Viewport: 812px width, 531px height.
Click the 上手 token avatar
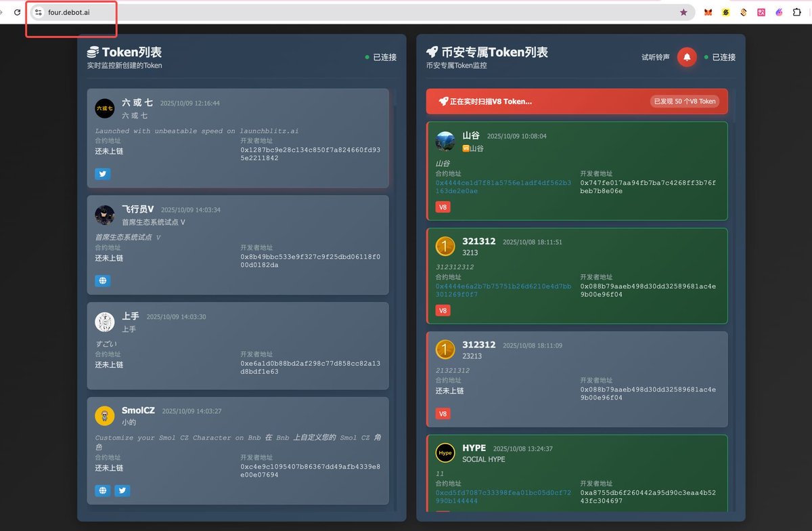click(x=105, y=322)
